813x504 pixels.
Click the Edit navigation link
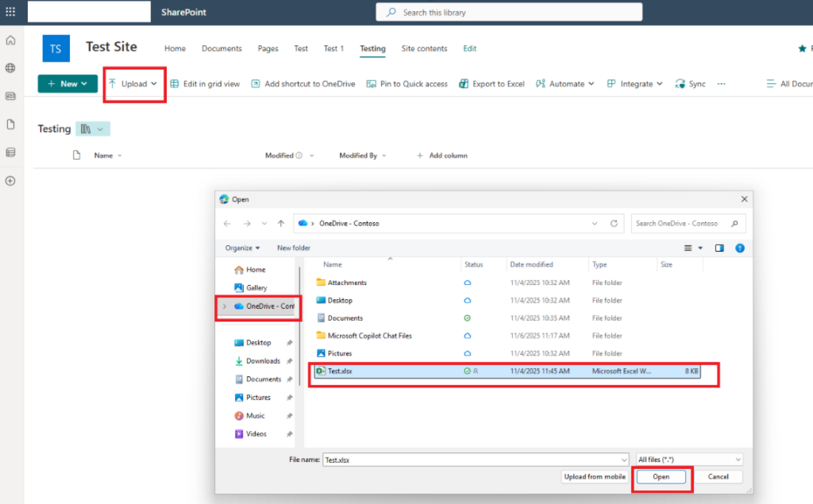click(470, 48)
